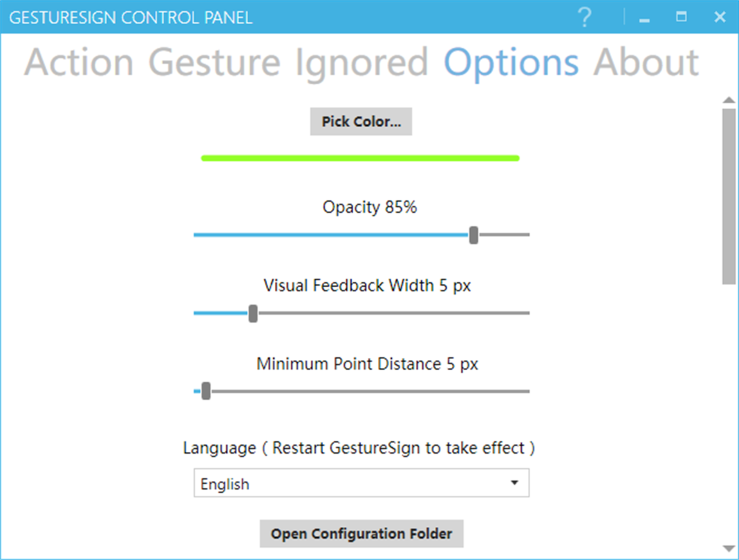Click the scrollbar up arrow
The width and height of the screenshot is (739, 560).
(729, 101)
